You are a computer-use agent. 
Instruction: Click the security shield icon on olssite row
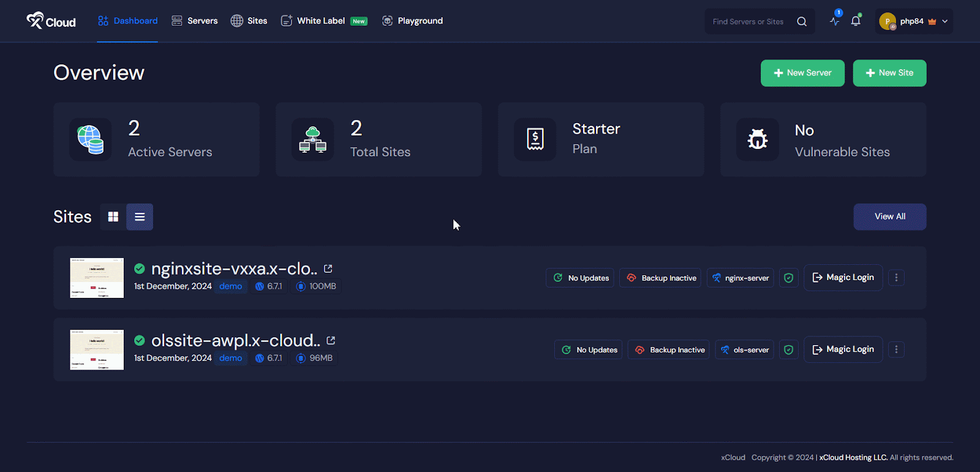coord(789,349)
